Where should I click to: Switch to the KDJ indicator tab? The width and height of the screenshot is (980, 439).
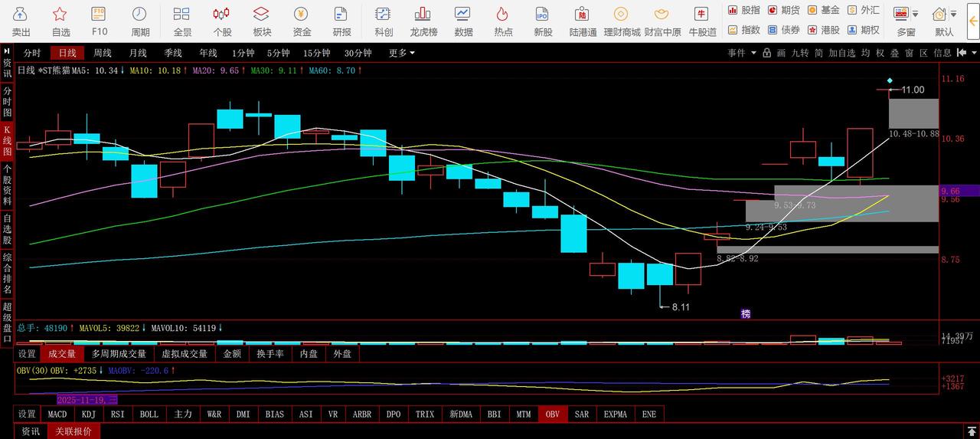[89, 414]
